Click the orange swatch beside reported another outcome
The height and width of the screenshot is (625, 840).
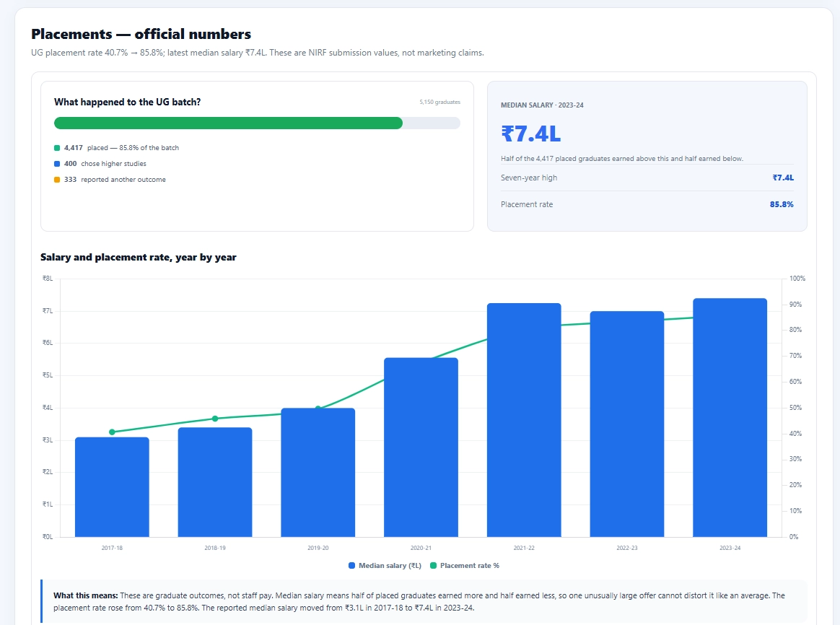(x=57, y=180)
